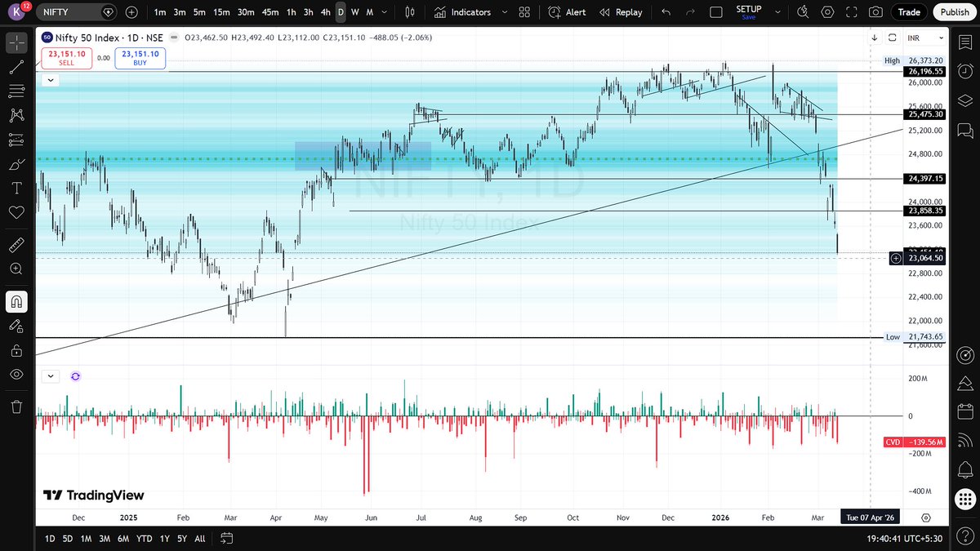Open the user profile avatar K
980x551 pixels.
[x=18, y=12]
